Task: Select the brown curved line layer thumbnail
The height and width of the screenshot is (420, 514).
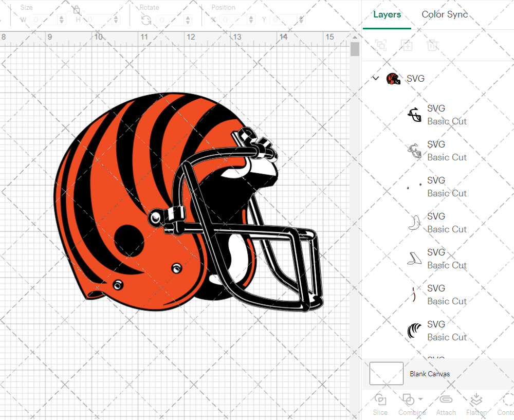Action: tap(414, 295)
